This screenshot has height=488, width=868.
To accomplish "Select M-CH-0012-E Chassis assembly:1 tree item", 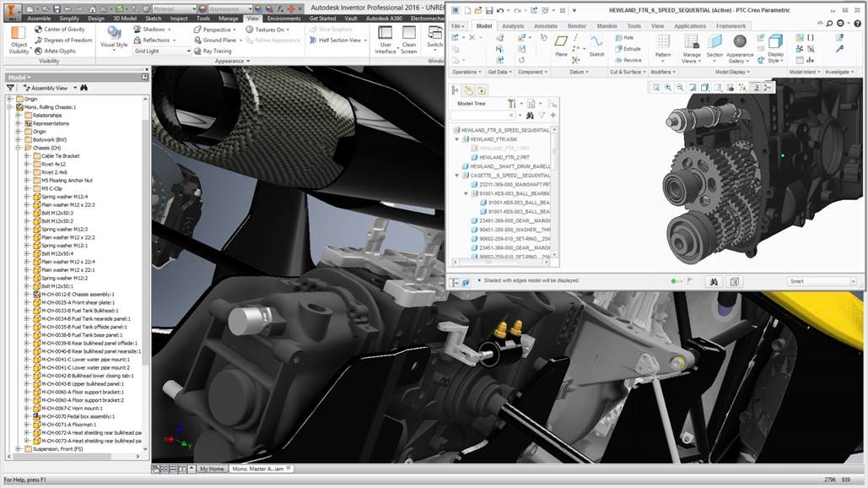I will [78, 294].
